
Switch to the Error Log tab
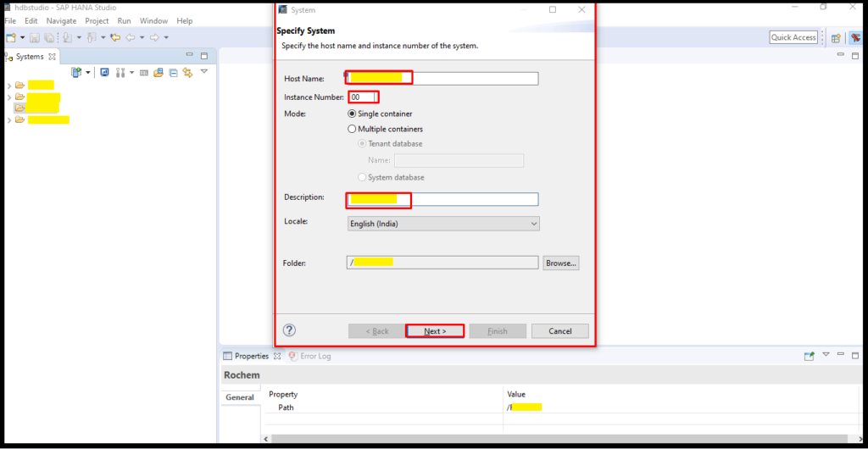(x=309, y=356)
